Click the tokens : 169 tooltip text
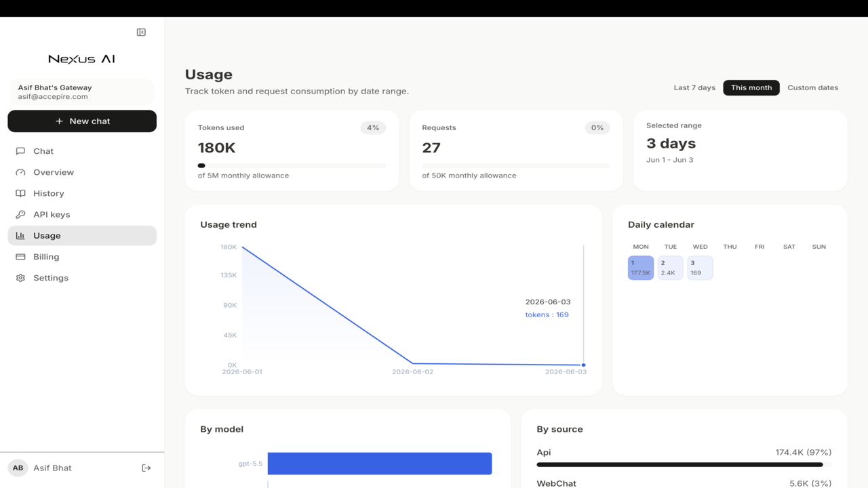 (547, 314)
